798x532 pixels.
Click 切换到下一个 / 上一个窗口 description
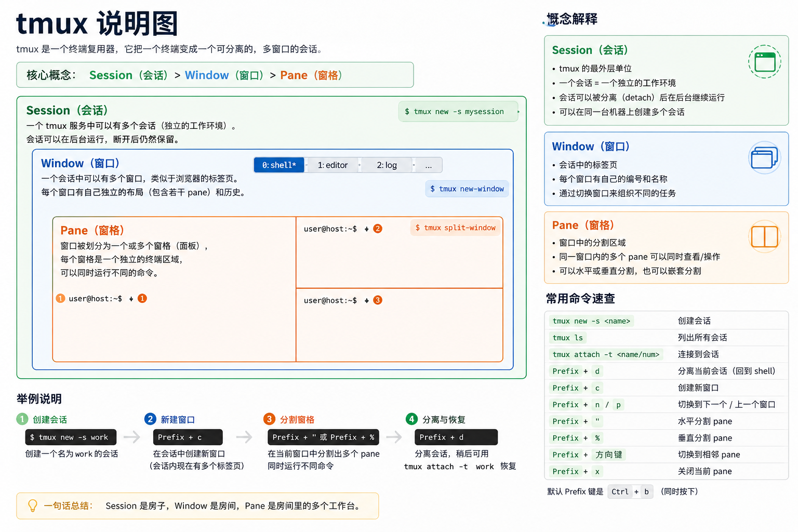[726, 405]
